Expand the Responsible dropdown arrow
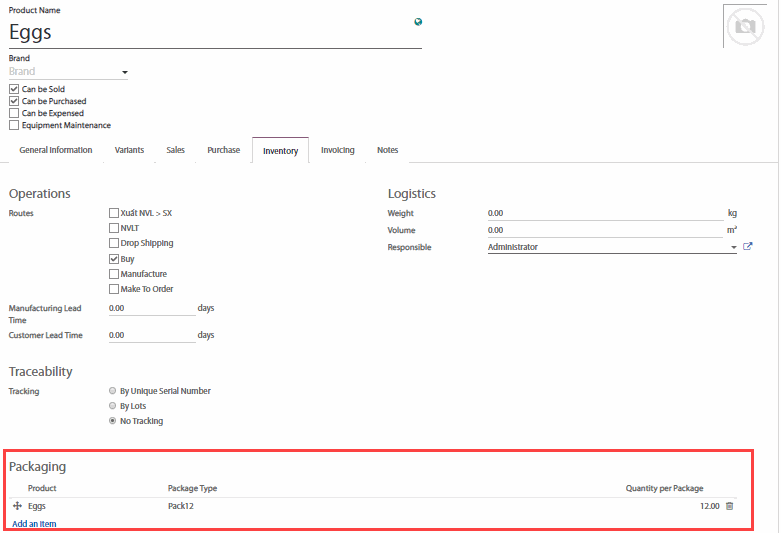Screen dimensions: 781x533 [734, 247]
